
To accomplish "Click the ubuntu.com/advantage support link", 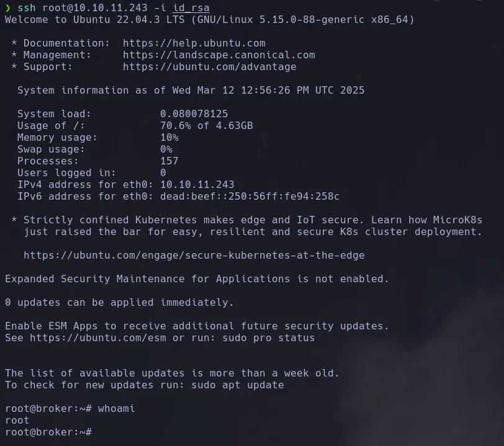I will point(209,67).
